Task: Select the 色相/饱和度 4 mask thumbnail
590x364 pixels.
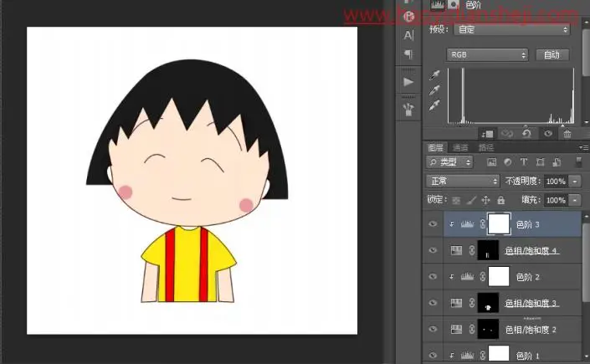Action: [488, 250]
